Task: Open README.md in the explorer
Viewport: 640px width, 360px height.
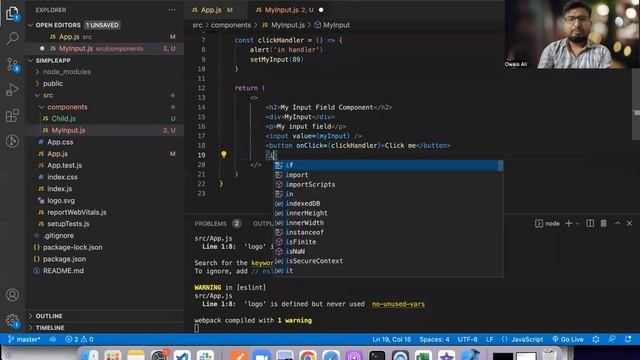Action: tap(63, 271)
